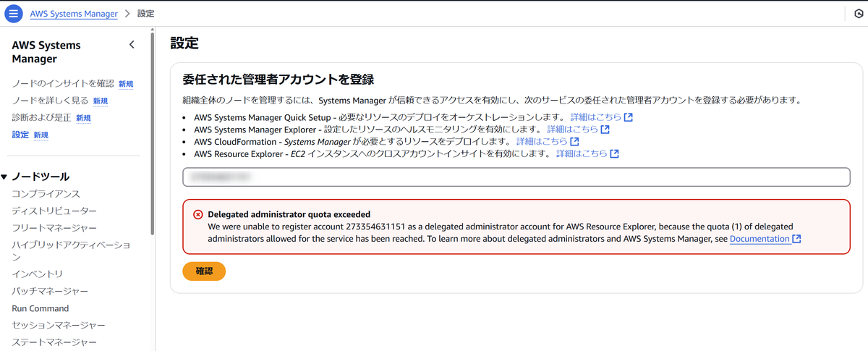Viewport: 868px width, 351px height.
Task: Open セッションマネージャー in sidebar
Action: (x=59, y=325)
